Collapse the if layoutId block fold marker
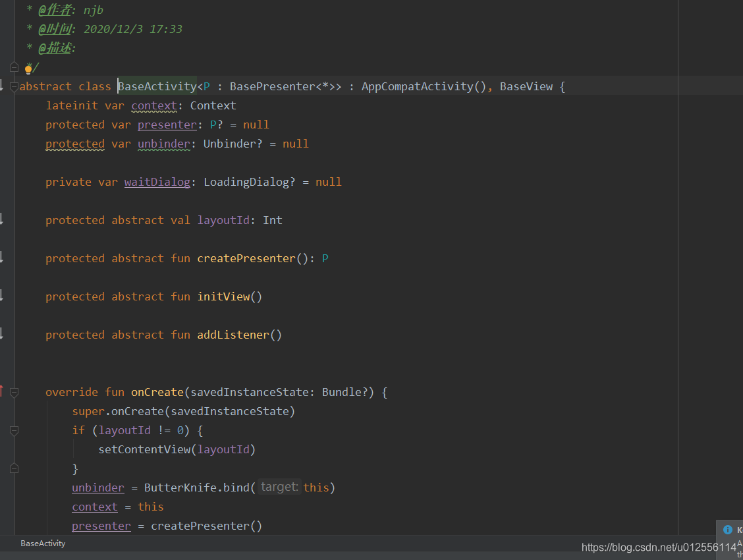 tap(14, 430)
